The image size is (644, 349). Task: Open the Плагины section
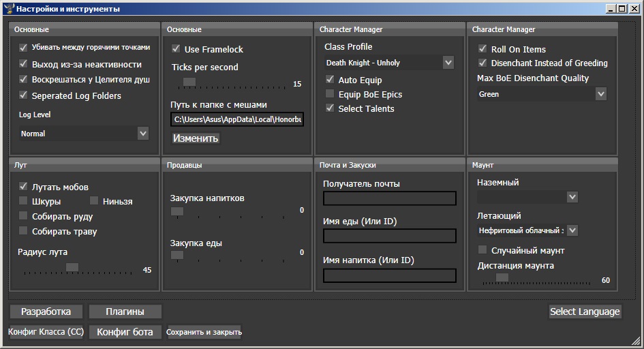point(125,312)
